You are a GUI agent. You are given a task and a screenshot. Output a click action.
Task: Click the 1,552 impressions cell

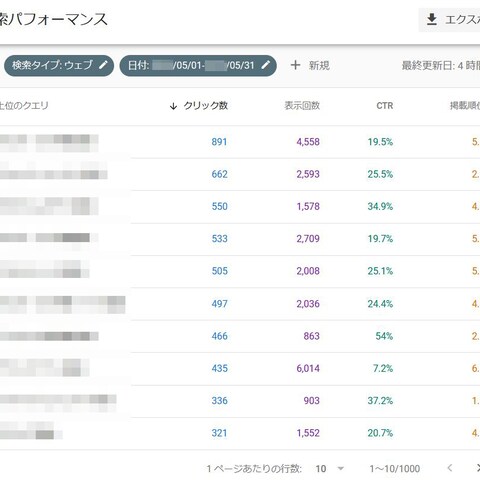(308, 433)
